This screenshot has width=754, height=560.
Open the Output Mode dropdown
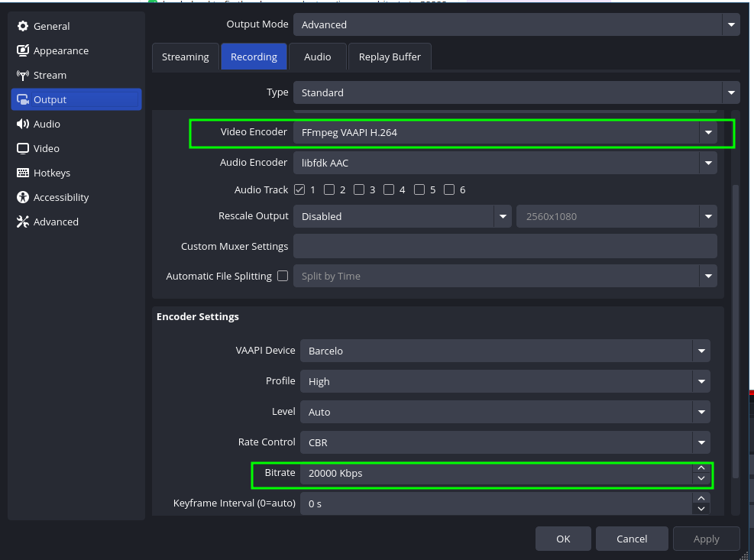click(x=516, y=24)
